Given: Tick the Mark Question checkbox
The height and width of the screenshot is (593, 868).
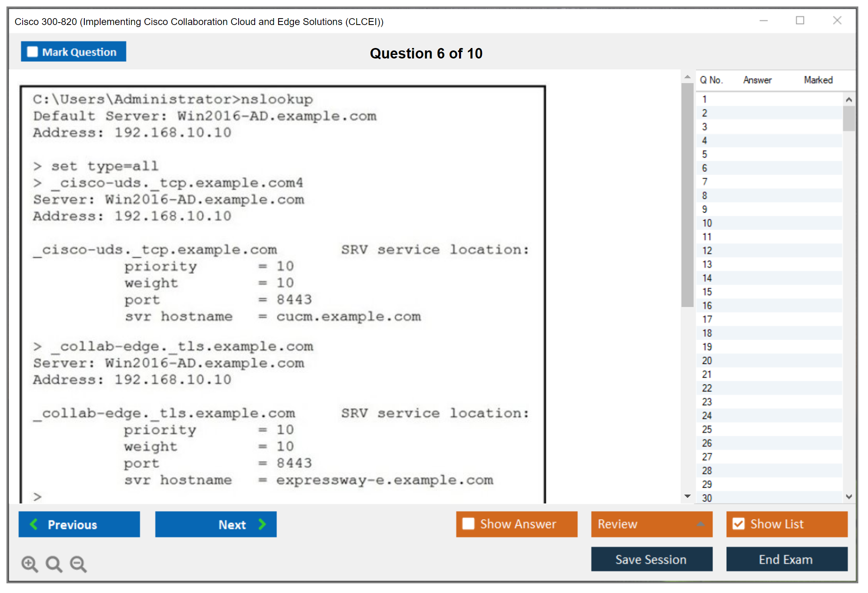Looking at the screenshot, I should click(x=32, y=52).
